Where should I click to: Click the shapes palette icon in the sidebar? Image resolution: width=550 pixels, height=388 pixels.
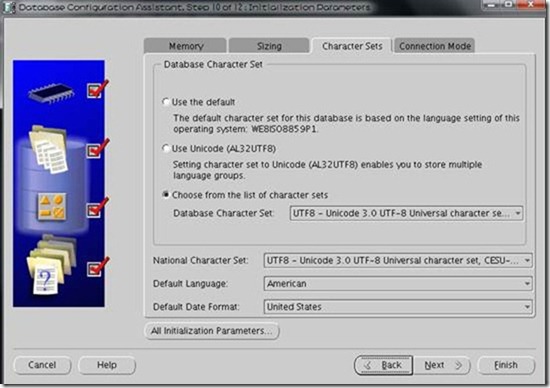point(52,207)
